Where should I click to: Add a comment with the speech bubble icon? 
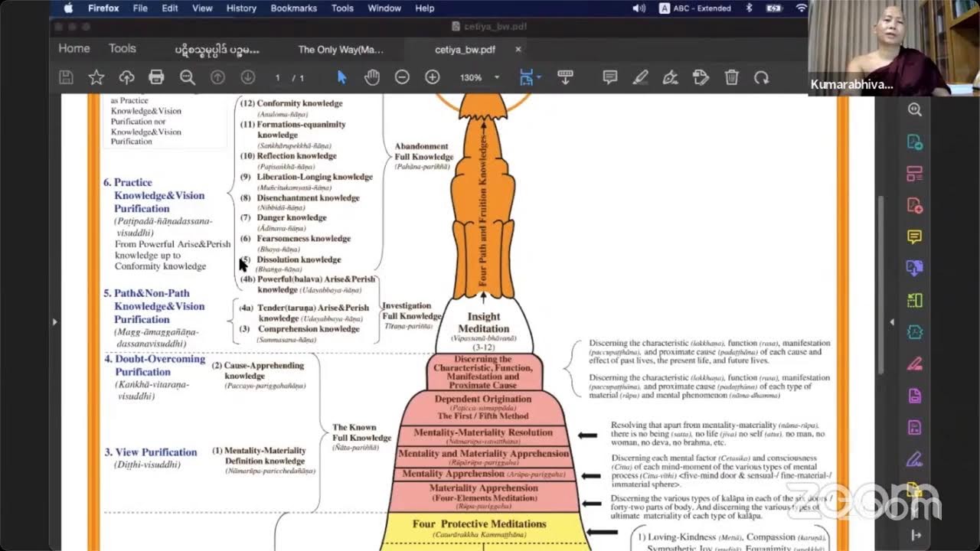(x=610, y=77)
